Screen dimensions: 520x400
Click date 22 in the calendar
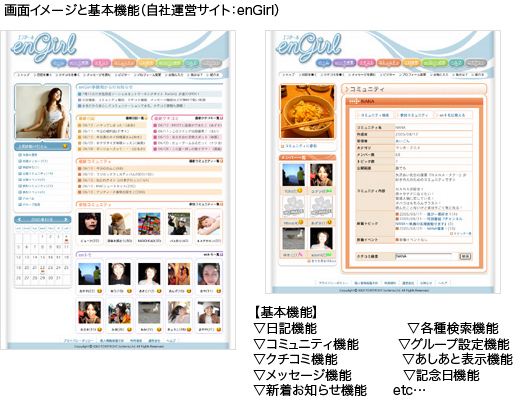click(x=42, y=268)
